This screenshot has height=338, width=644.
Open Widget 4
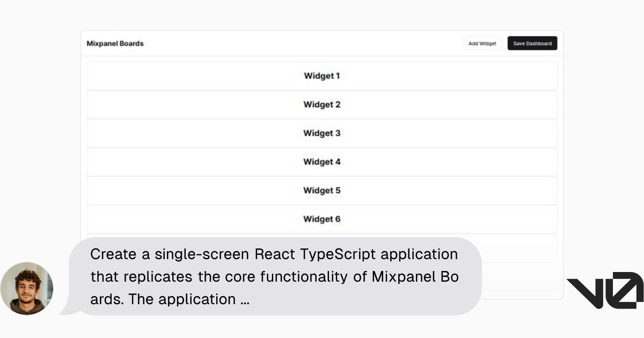[322, 161]
